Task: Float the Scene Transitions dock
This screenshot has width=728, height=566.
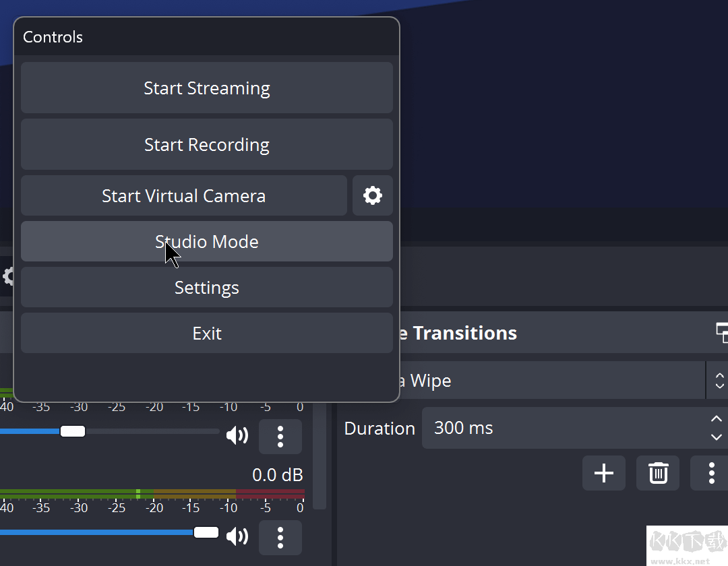Action: click(721, 332)
